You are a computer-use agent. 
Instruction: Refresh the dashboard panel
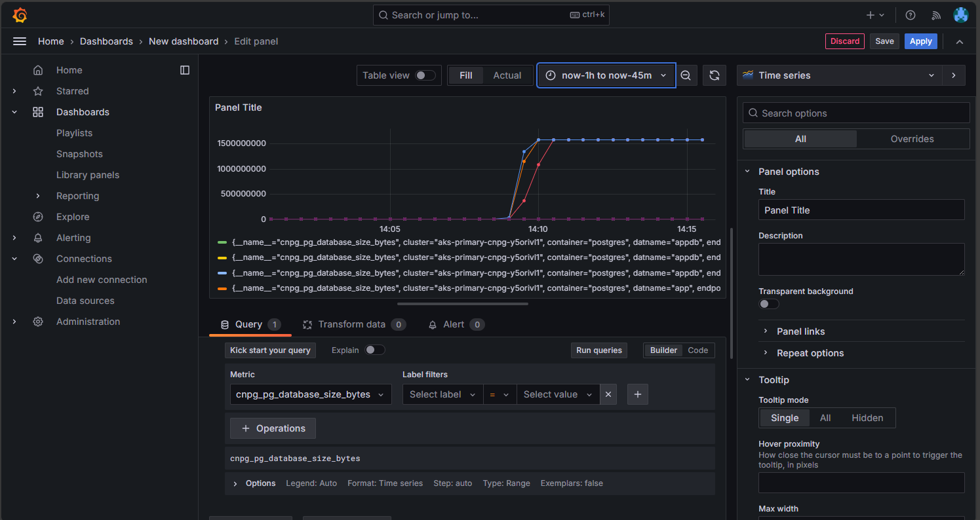point(714,75)
